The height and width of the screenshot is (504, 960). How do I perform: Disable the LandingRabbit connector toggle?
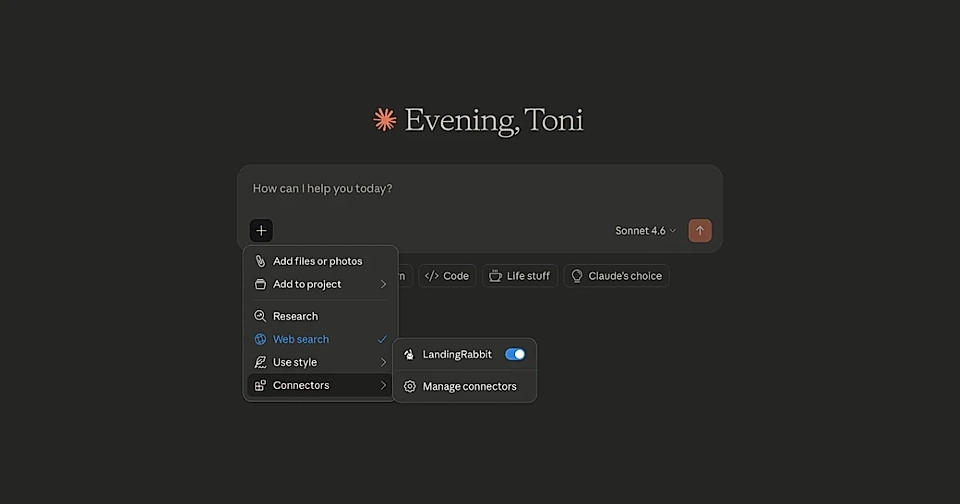coord(515,355)
